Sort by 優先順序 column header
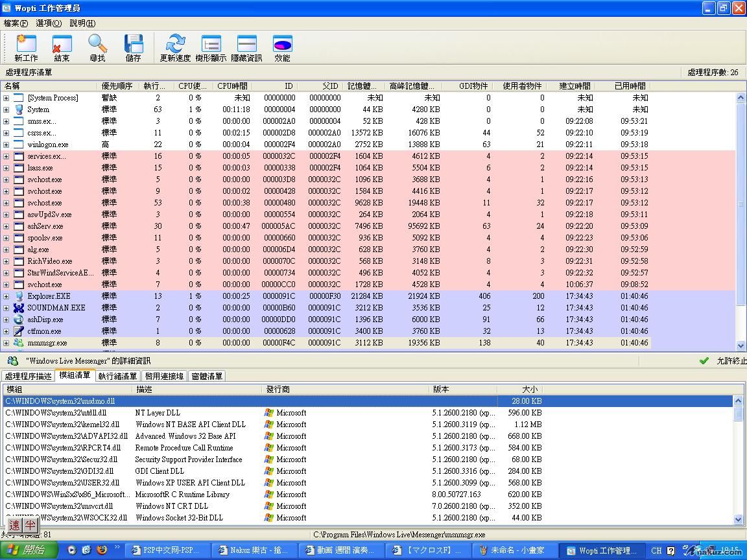The width and height of the screenshot is (747, 560). coord(117,86)
